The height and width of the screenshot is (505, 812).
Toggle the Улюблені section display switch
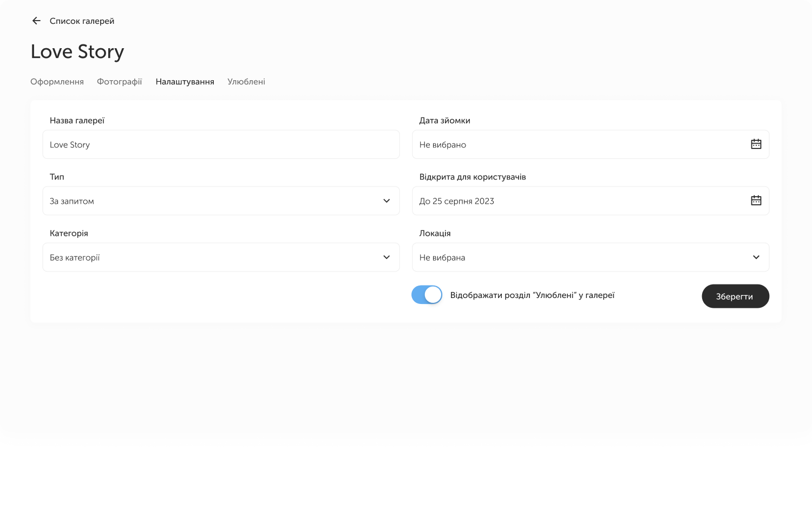point(427,295)
